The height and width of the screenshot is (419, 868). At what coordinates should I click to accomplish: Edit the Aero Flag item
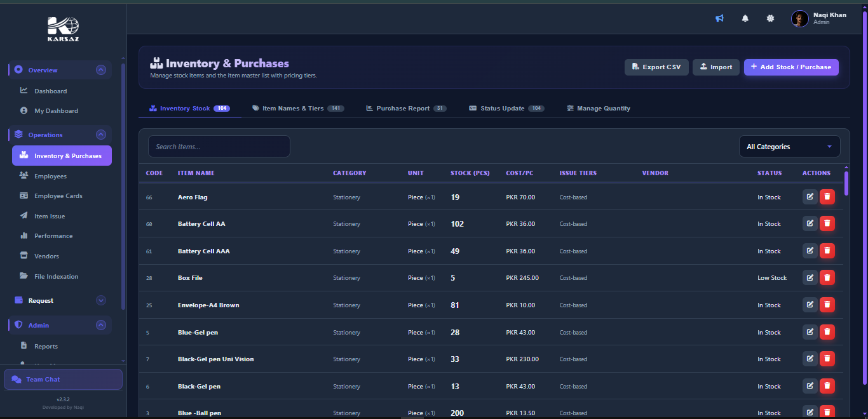810,197
